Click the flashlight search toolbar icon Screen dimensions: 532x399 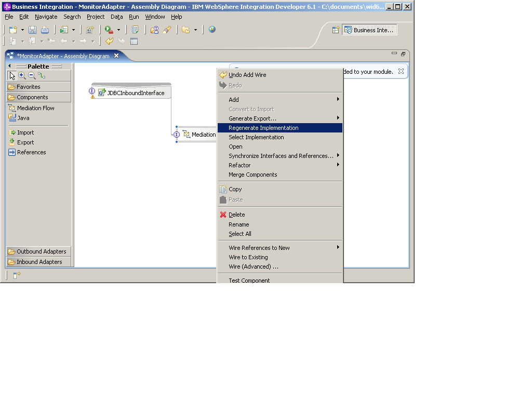tap(167, 30)
